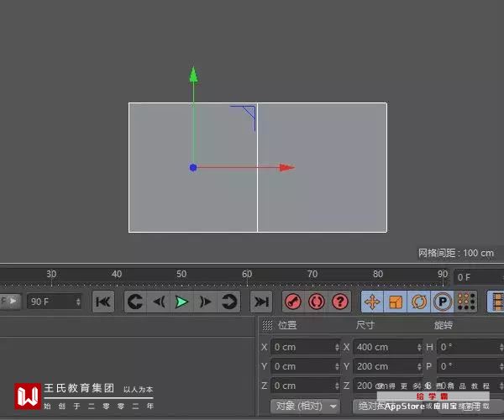504x420 pixels.
Task: Toggle rotation keyframe recording
Action: point(419,302)
